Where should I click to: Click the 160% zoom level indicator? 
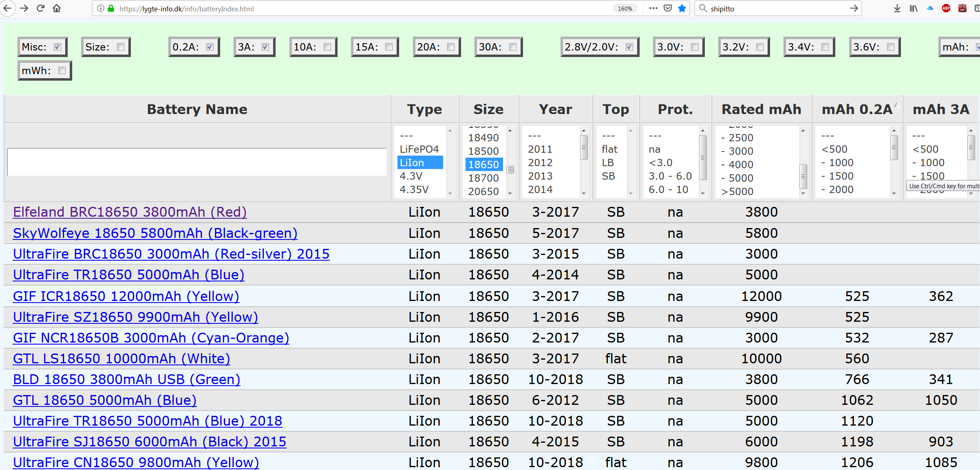pyautogui.click(x=625, y=9)
